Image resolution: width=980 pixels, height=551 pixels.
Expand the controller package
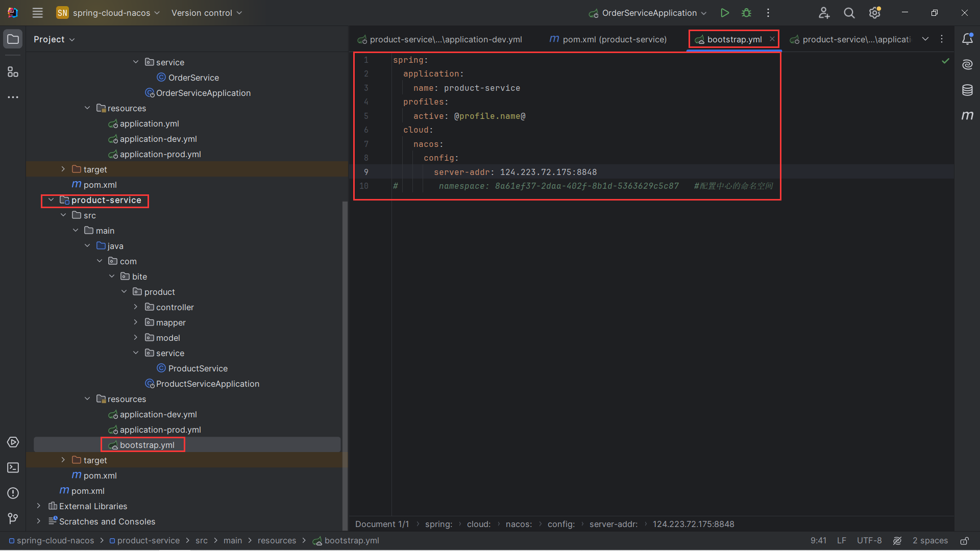(x=136, y=307)
